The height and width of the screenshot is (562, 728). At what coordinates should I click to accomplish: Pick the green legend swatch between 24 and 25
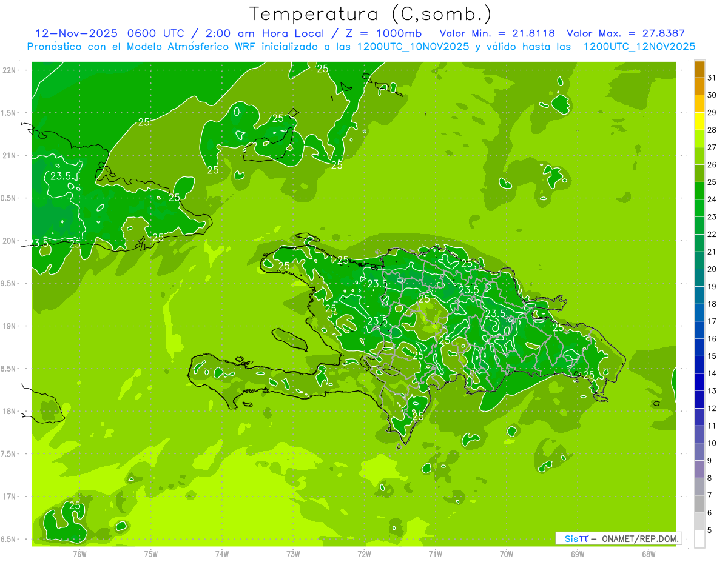point(699,191)
